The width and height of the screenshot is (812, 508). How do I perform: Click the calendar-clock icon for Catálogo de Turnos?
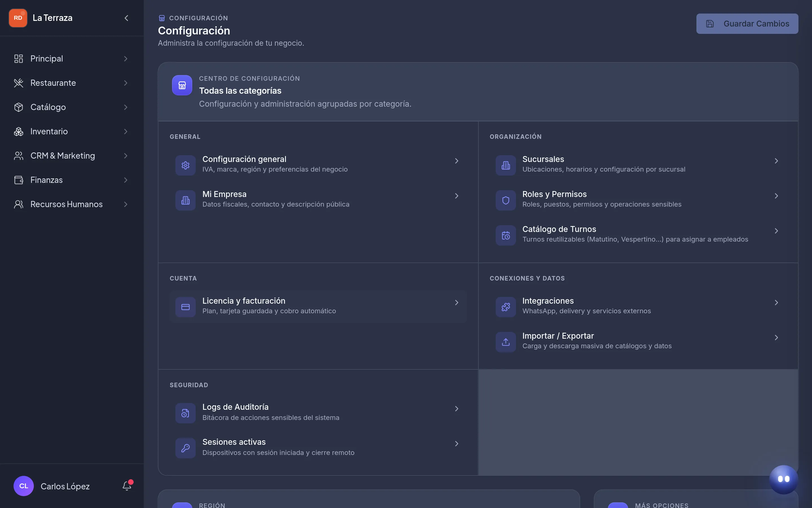tap(506, 235)
